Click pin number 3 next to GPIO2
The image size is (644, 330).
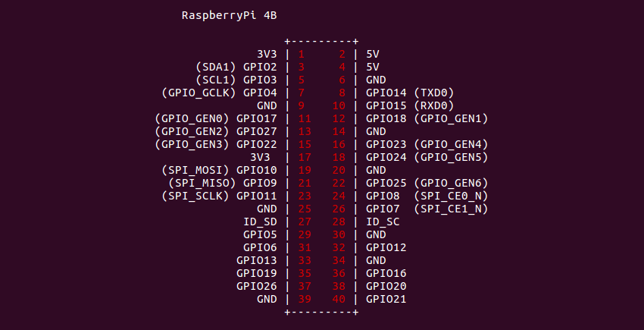[x=302, y=67]
